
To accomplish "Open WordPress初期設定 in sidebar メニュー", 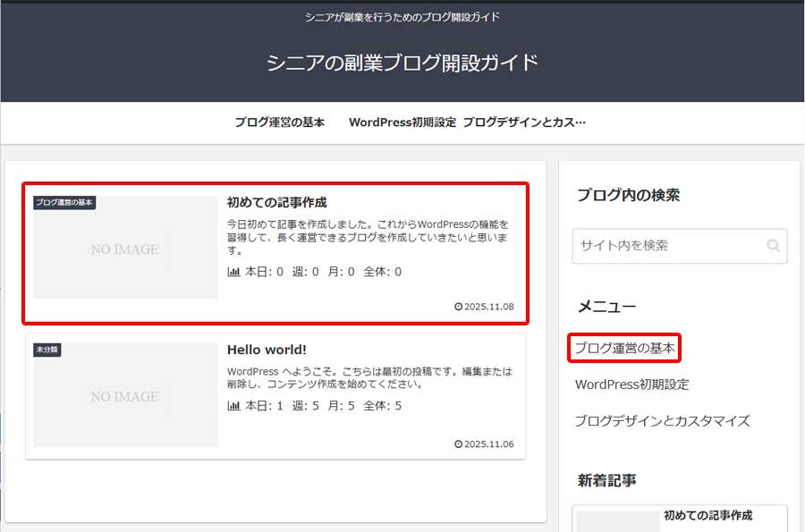I will pyautogui.click(x=631, y=384).
